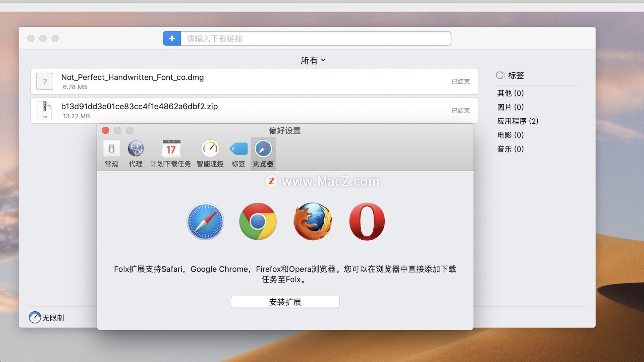Click the ZIP file icon in the list
Viewport: 644px width, 362px height.
tap(45, 110)
